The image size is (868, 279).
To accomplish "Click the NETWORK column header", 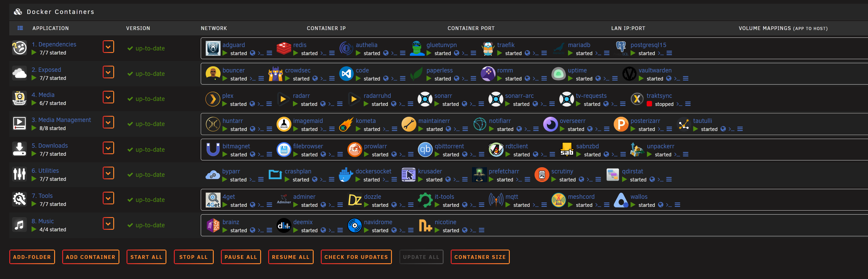I will [x=214, y=28].
